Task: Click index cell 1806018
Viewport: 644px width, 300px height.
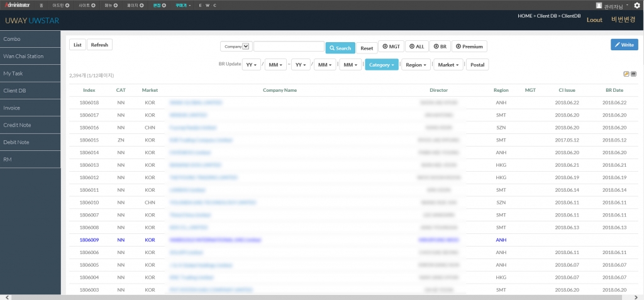Action: (x=89, y=103)
